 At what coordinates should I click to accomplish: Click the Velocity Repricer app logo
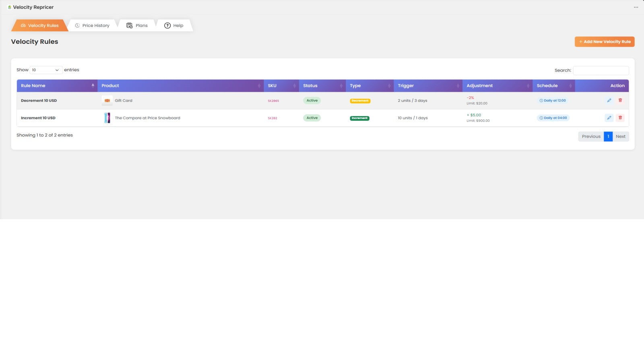[10, 7]
